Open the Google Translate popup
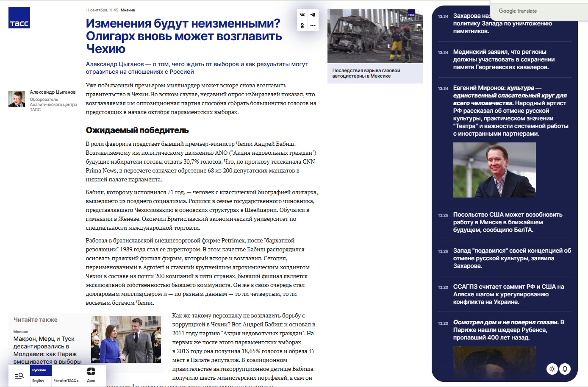Screen dimensions: 588x387 click(539, 11)
